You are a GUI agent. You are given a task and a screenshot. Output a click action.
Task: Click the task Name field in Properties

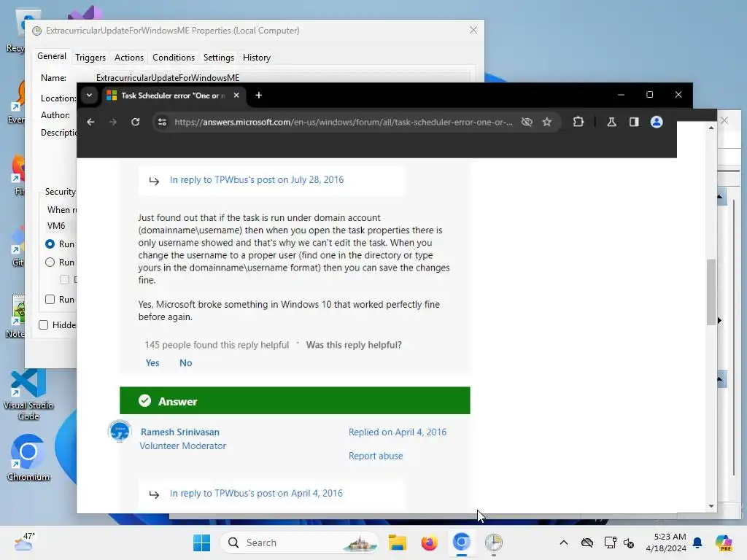[282, 77]
